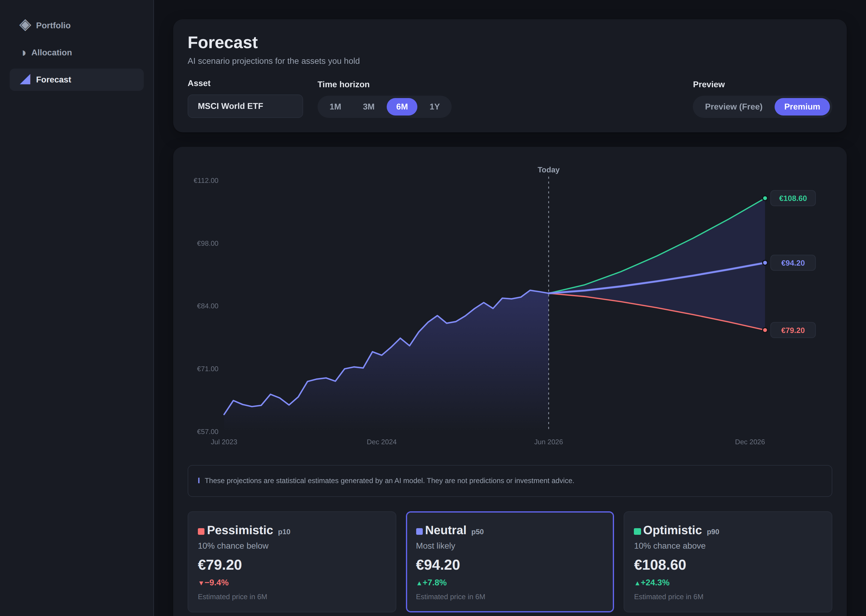Switch time horizon to 1Y
The image size is (866, 616).
pyautogui.click(x=435, y=106)
